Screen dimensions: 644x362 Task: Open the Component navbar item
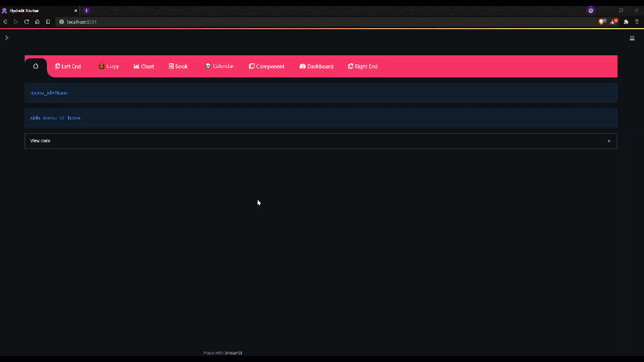click(x=267, y=66)
